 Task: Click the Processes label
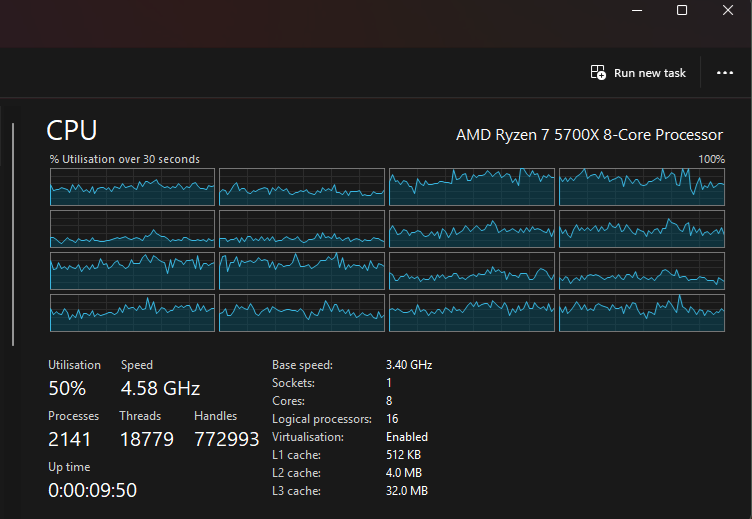pyautogui.click(x=73, y=416)
